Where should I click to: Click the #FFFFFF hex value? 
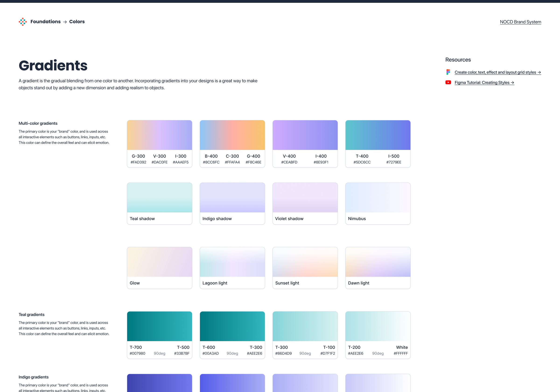pyautogui.click(x=400, y=353)
